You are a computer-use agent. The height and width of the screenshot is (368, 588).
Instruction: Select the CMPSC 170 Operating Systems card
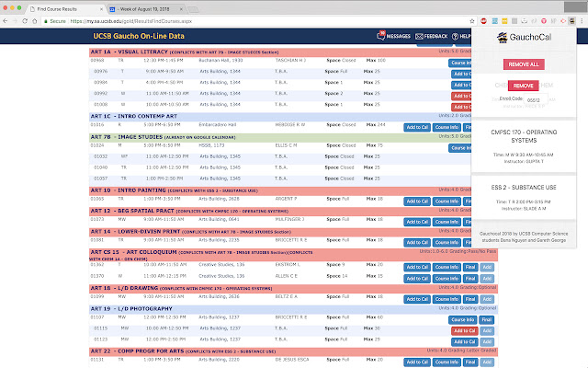point(524,147)
